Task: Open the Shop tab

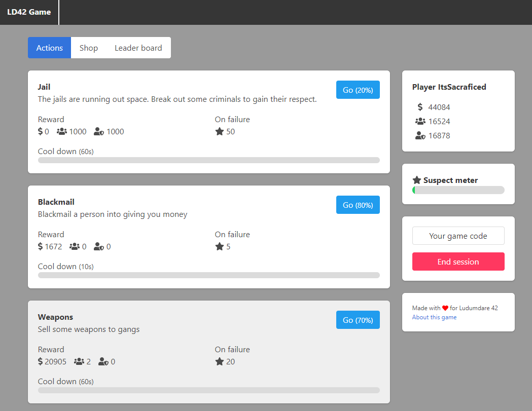Action: [89, 48]
